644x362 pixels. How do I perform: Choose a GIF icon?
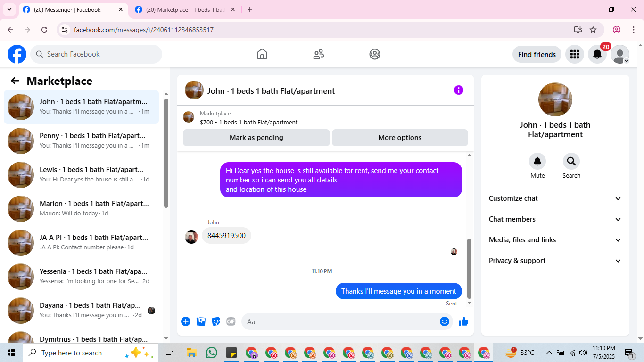tap(231, 321)
